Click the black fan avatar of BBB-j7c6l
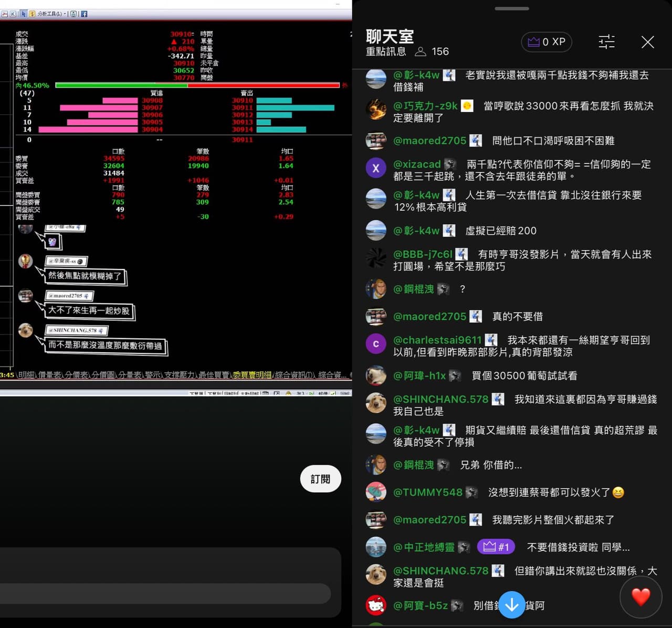The width and height of the screenshot is (672, 628). pyautogui.click(x=376, y=258)
